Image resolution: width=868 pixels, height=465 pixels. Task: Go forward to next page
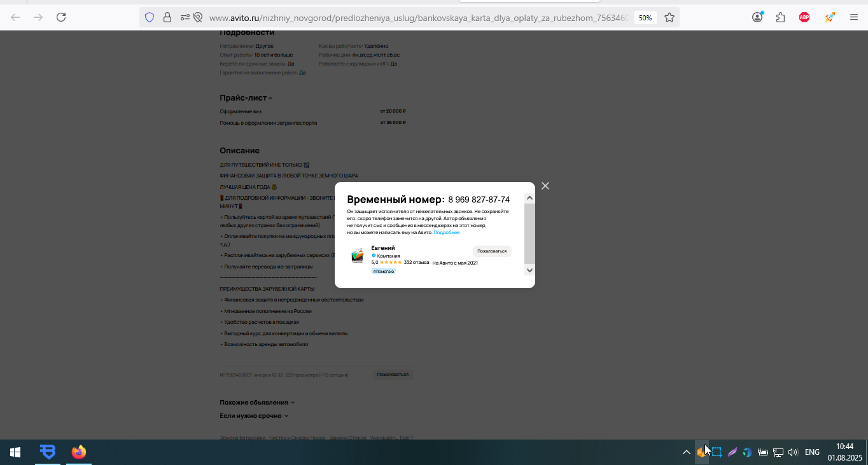point(38,18)
